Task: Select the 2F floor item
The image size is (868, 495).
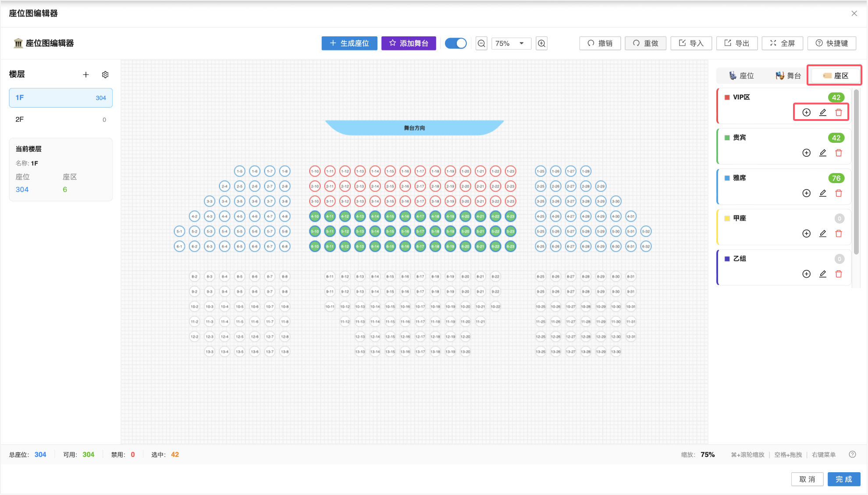Action: click(x=60, y=120)
